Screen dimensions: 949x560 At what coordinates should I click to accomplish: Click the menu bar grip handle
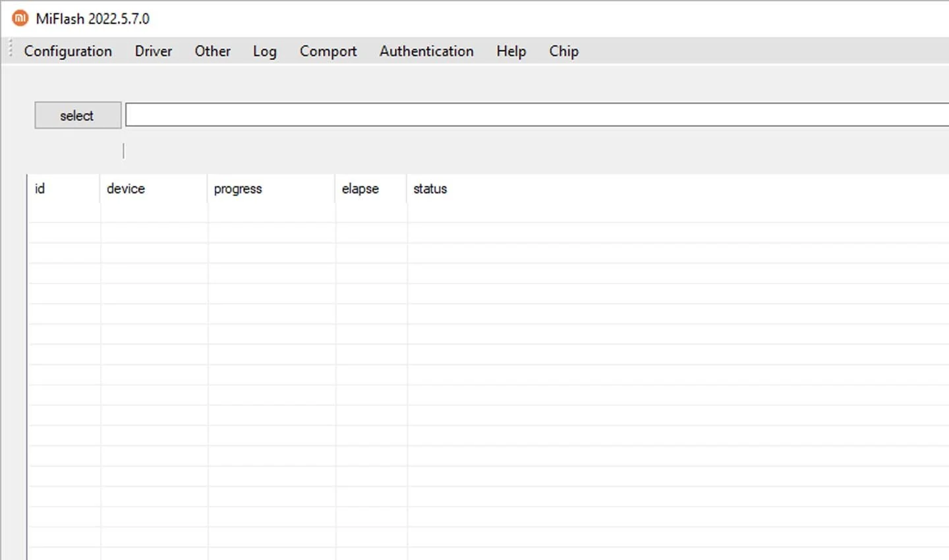(11, 50)
